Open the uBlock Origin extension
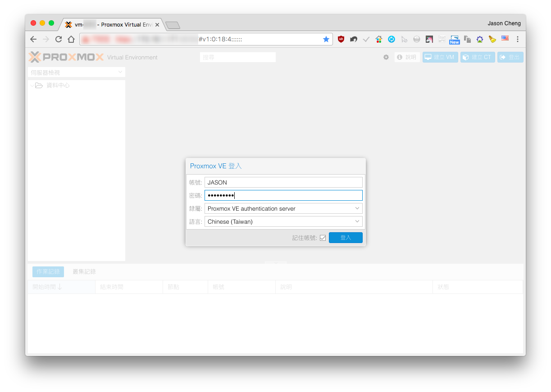551x392 pixels. tap(341, 39)
